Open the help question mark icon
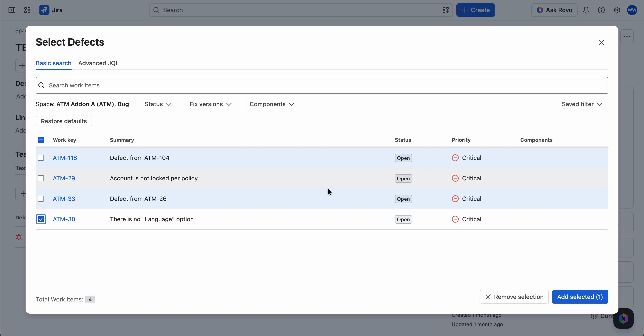 (601, 10)
